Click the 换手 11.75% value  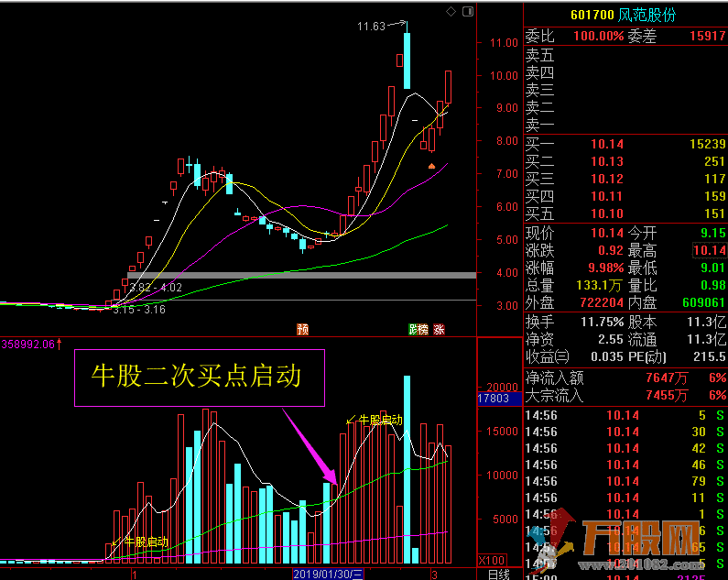[603, 322]
